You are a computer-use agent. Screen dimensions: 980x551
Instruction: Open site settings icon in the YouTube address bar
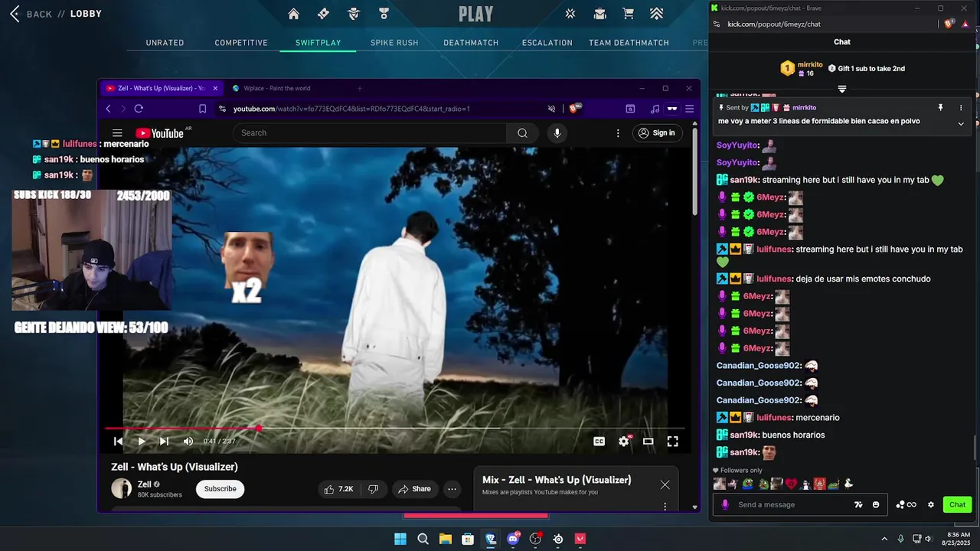point(222,109)
